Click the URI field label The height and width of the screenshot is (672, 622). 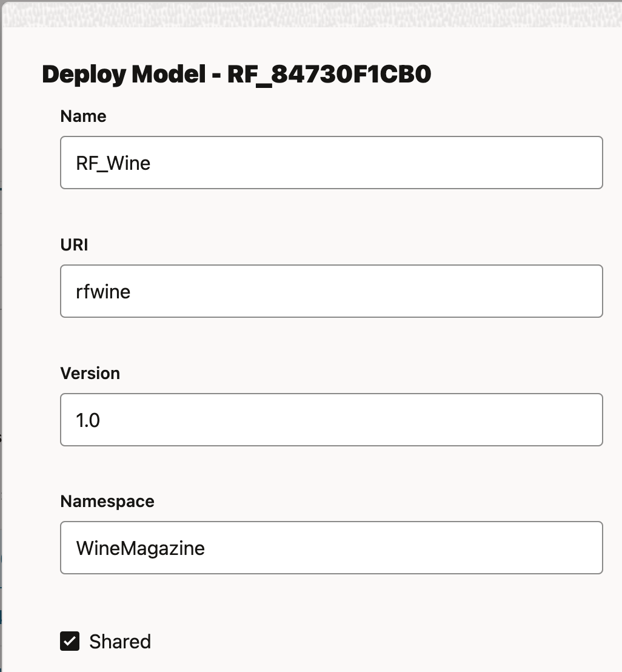(x=73, y=245)
